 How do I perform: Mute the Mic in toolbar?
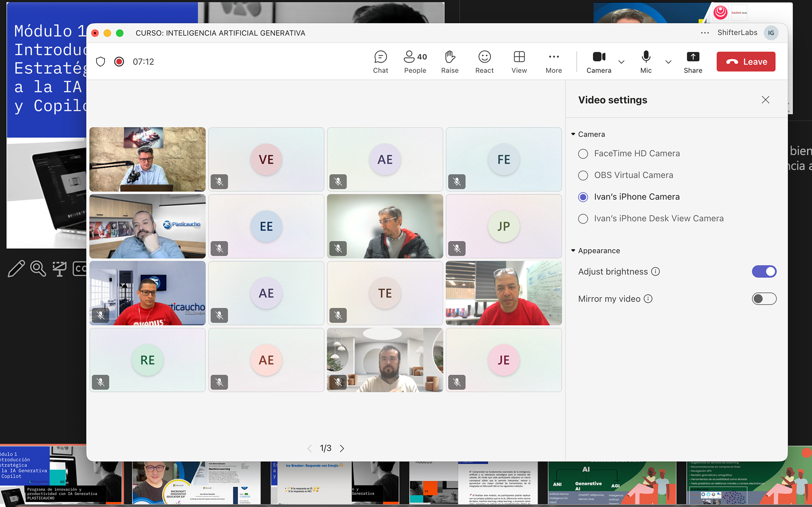[646, 62]
